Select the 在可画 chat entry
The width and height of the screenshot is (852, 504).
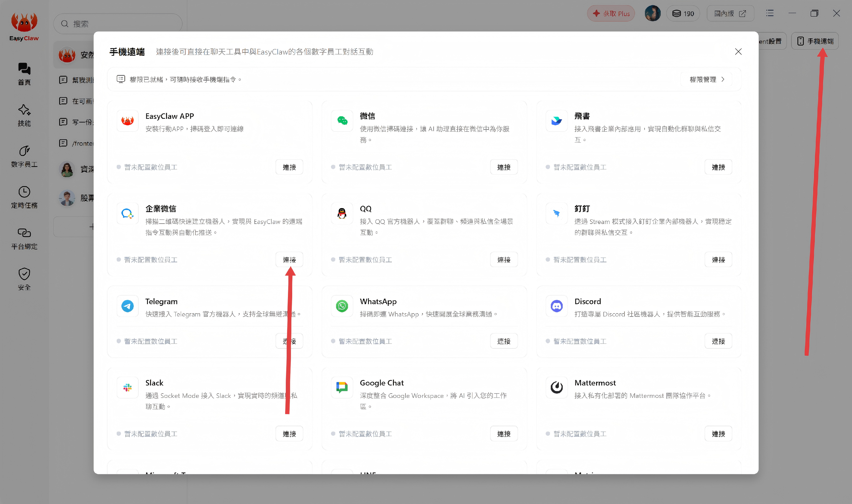coord(77,101)
